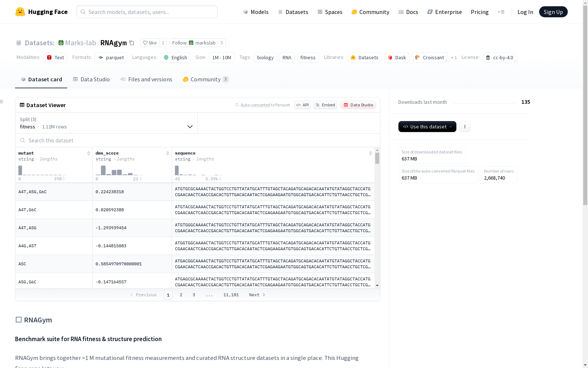Screen dimensions: 588x368
Task: Copy the dataset name RNAgym to clipboard
Action: [132, 43]
